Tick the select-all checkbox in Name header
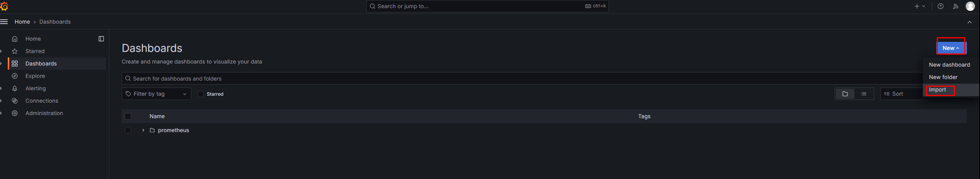 [x=128, y=116]
